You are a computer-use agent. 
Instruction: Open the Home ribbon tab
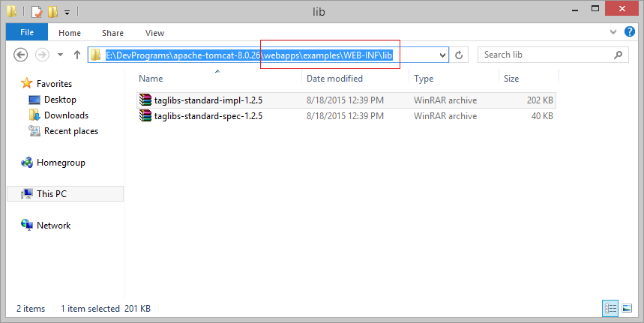[70, 33]
